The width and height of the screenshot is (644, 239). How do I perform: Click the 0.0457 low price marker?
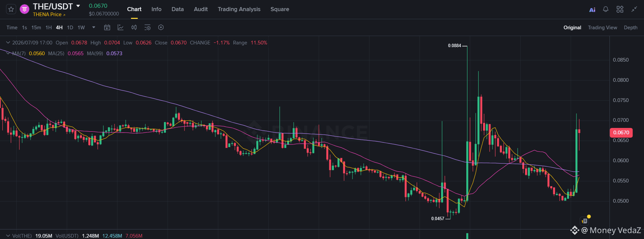[x=437, y=218]
